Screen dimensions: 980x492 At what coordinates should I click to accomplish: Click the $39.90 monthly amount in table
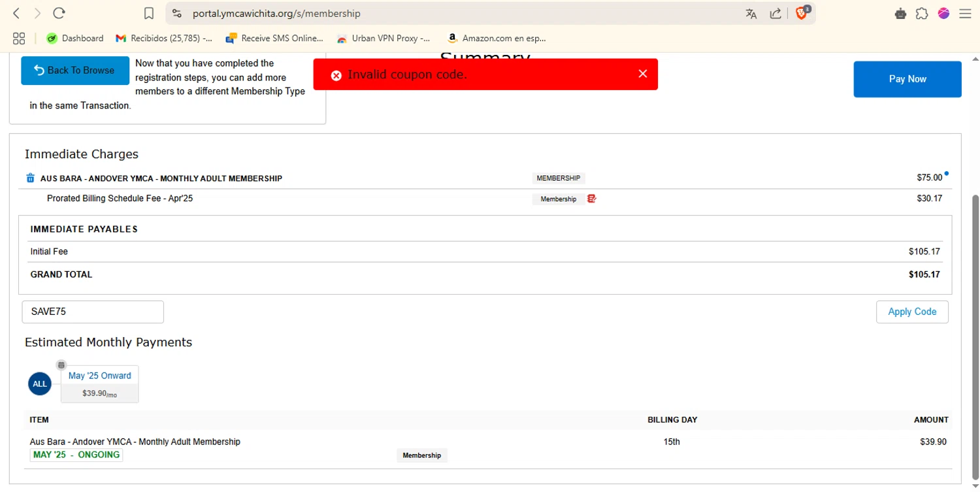click(933, 442)
